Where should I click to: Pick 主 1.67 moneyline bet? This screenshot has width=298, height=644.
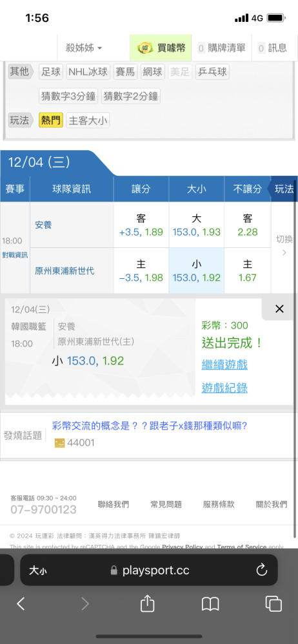point(248,270)
